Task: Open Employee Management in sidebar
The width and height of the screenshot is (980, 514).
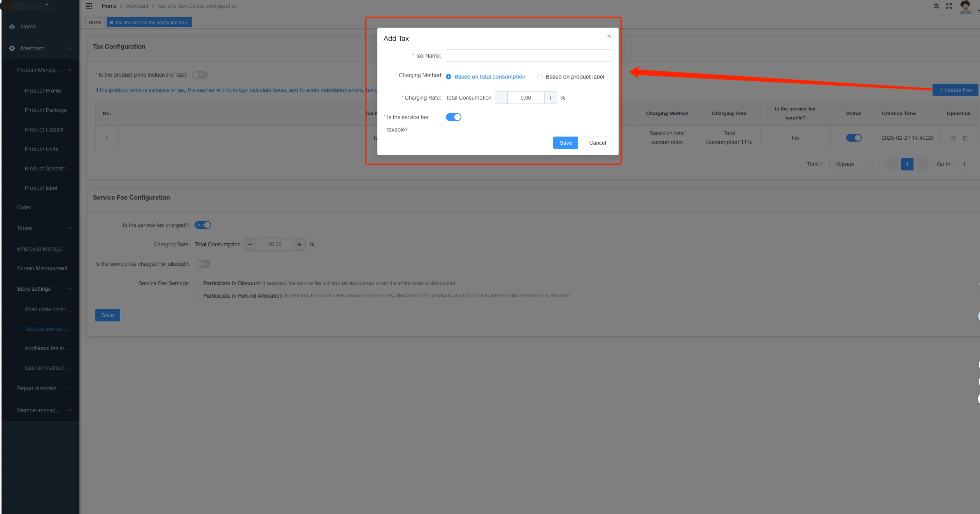Action: [x=42, y=249]
